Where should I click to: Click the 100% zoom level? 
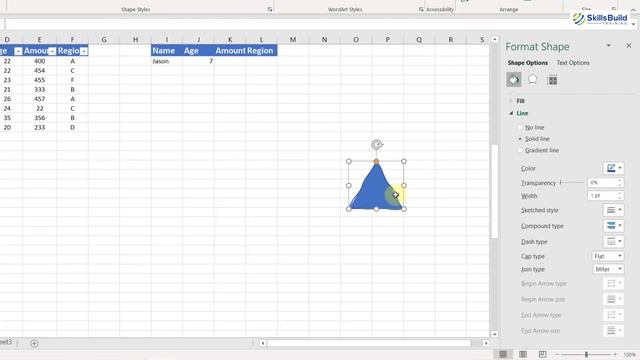pyautogui.click(x=629, y=355)
